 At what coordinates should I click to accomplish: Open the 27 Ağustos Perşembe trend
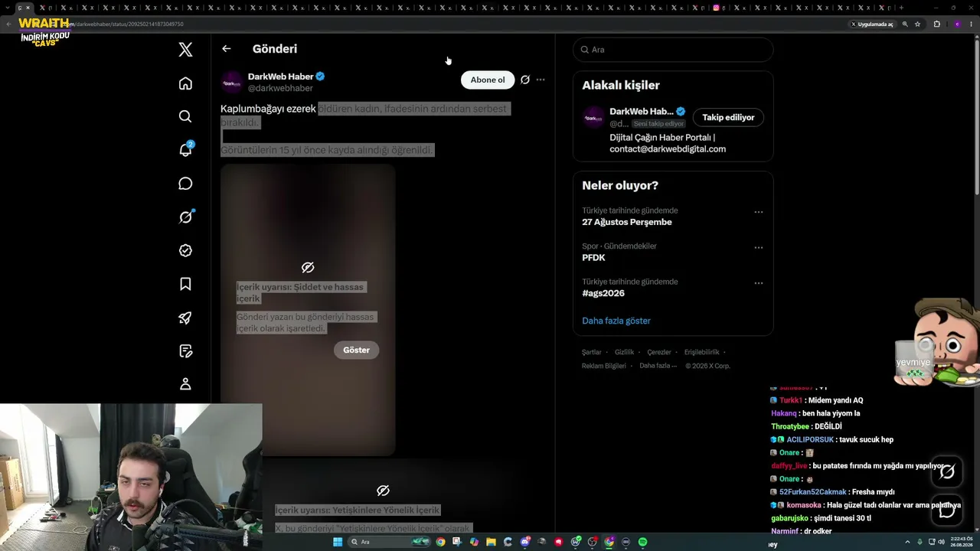click(x=627, y=222)
